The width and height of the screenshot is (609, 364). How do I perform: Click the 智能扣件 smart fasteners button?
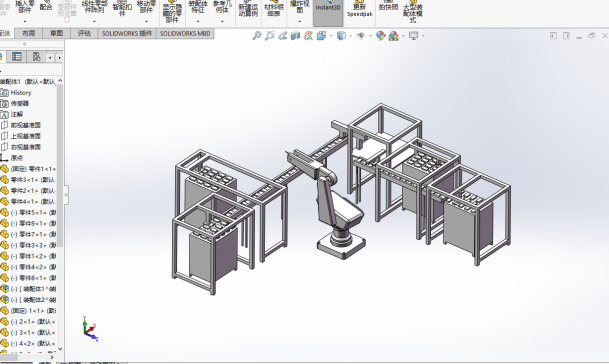(122, 9)
